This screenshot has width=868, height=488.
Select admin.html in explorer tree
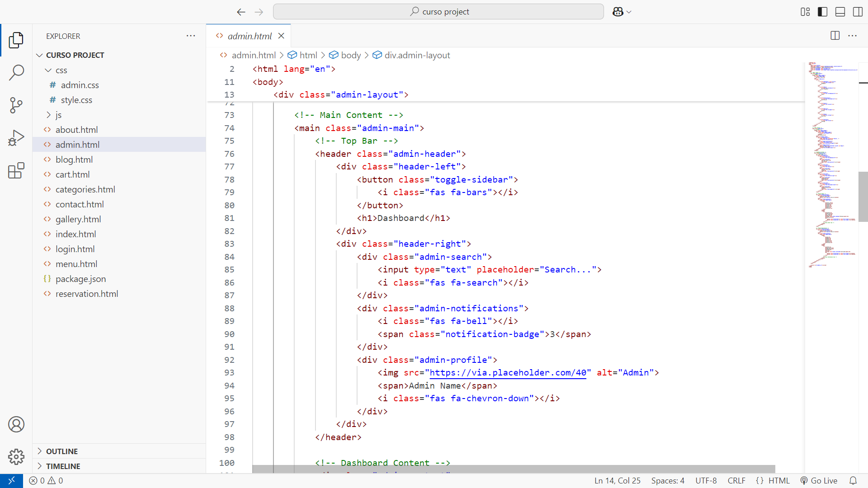click(119, 145)
